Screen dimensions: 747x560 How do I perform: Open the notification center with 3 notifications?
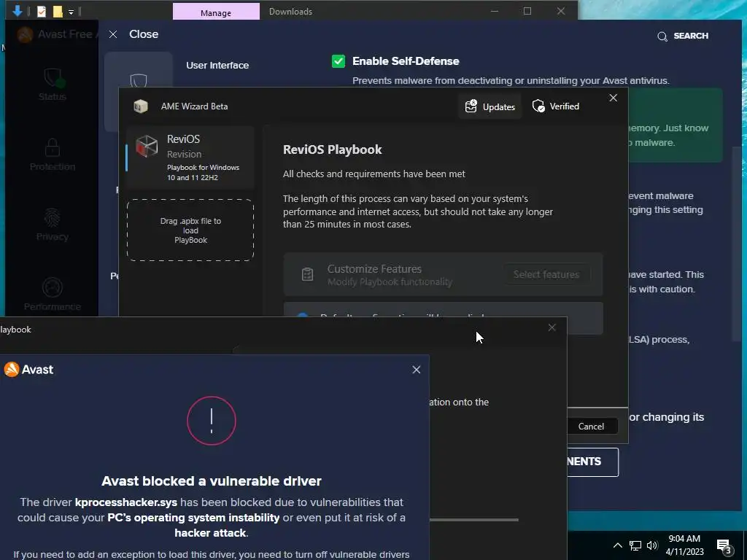724,546
